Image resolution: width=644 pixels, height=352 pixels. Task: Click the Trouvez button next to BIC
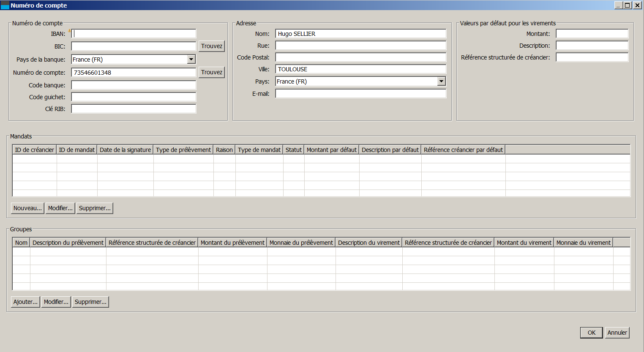pos(211,46)
